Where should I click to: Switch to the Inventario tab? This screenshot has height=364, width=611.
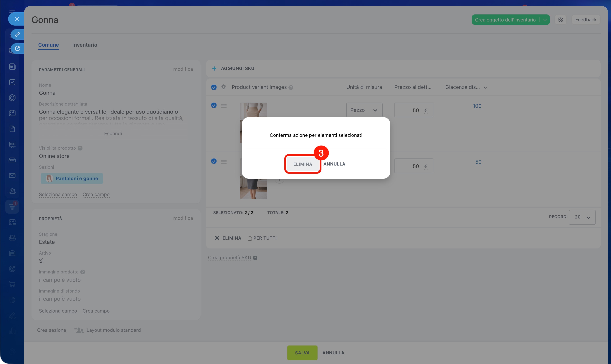tap(85, 45)
